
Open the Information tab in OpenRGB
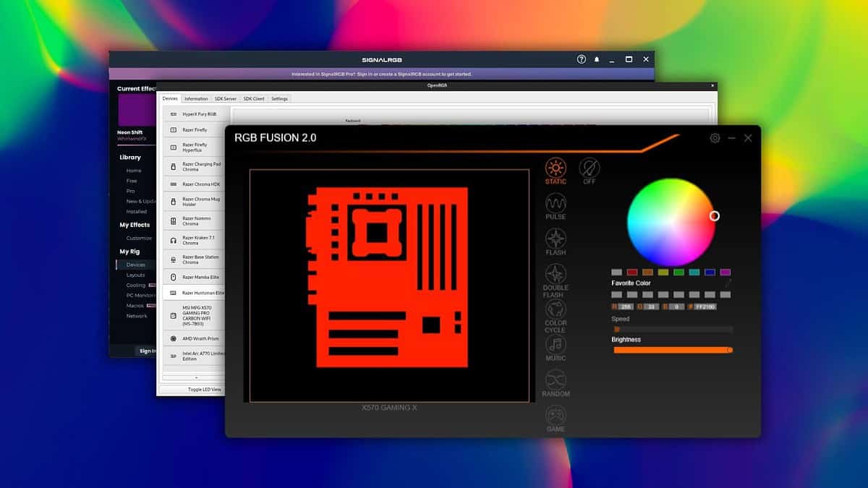pos(196,98)
